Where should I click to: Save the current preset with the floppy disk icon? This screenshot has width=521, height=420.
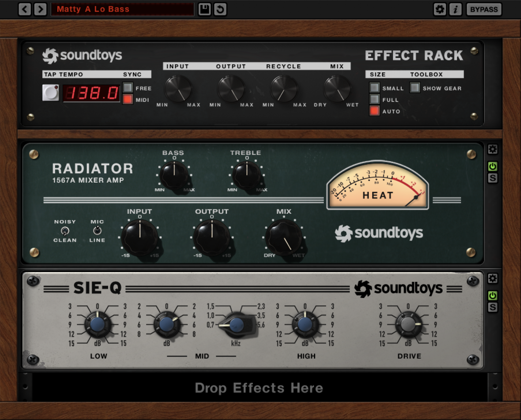(205, 9)
